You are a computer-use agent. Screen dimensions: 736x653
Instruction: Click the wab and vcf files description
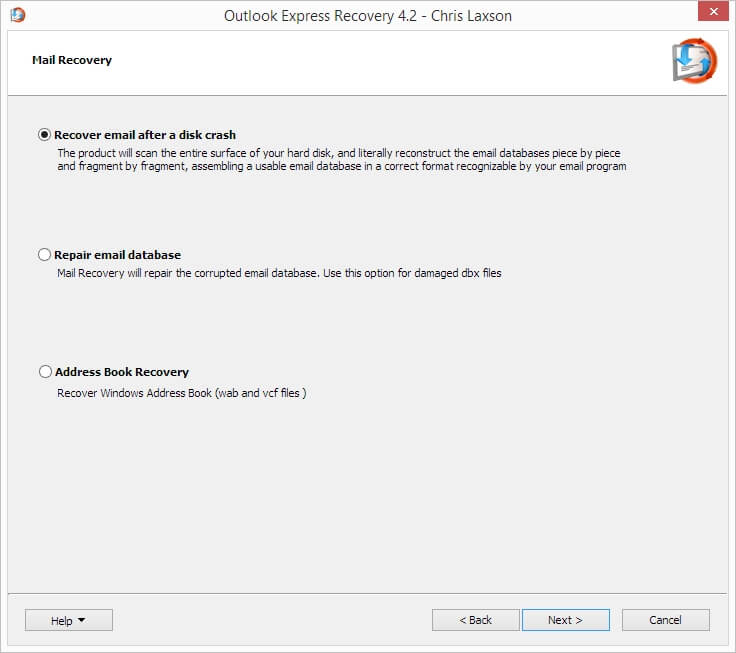tap(182, 393)
